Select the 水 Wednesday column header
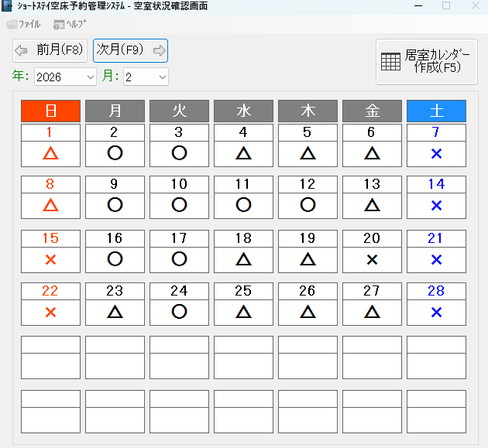The image size is (488, 448). [x=243, y=111]
